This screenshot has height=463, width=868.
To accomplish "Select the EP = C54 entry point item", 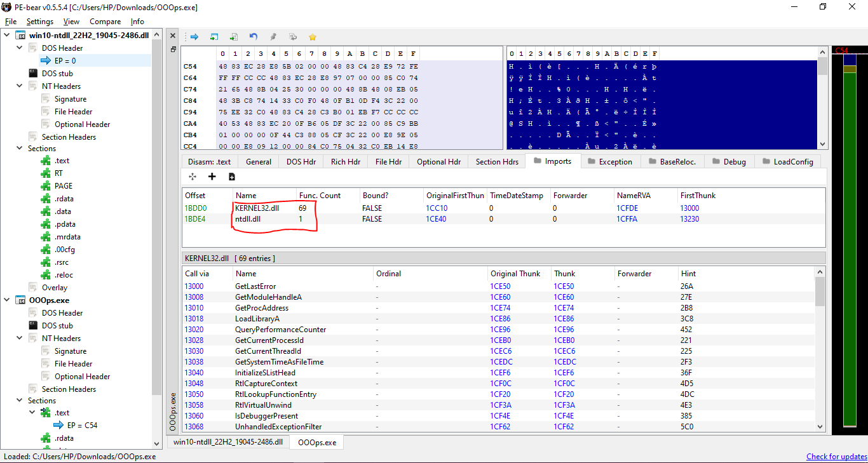I will pos(82,426).
